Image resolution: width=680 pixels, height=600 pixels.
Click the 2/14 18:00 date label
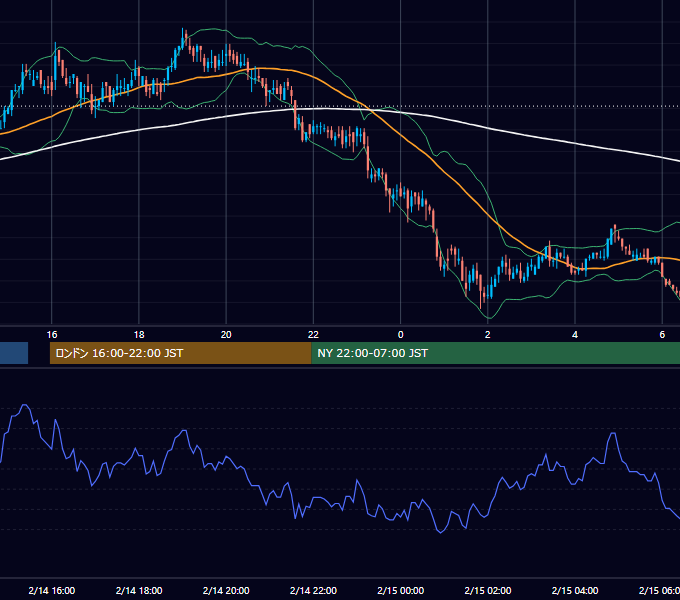(x=139, y=590)
